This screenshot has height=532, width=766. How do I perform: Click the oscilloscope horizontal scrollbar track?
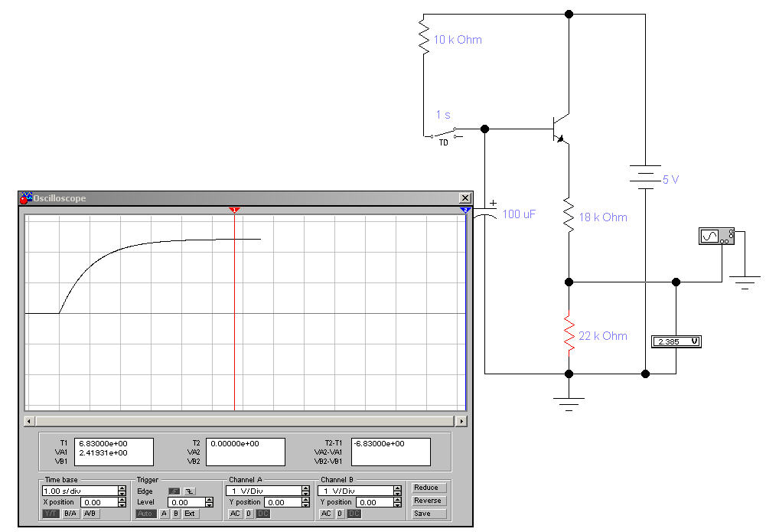(245, 421)
